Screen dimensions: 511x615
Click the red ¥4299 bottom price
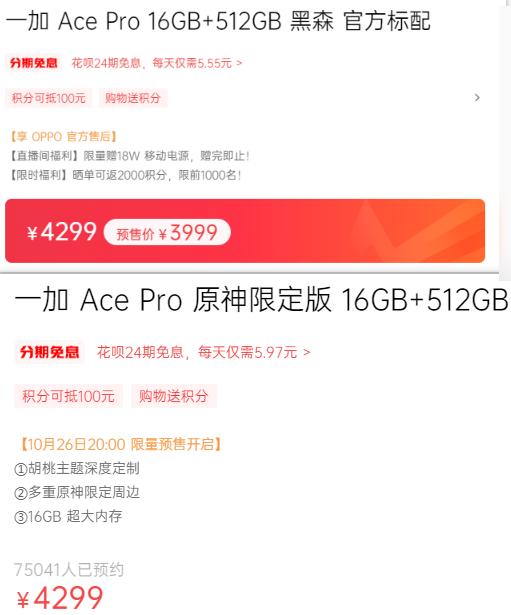tap(60, 598)
